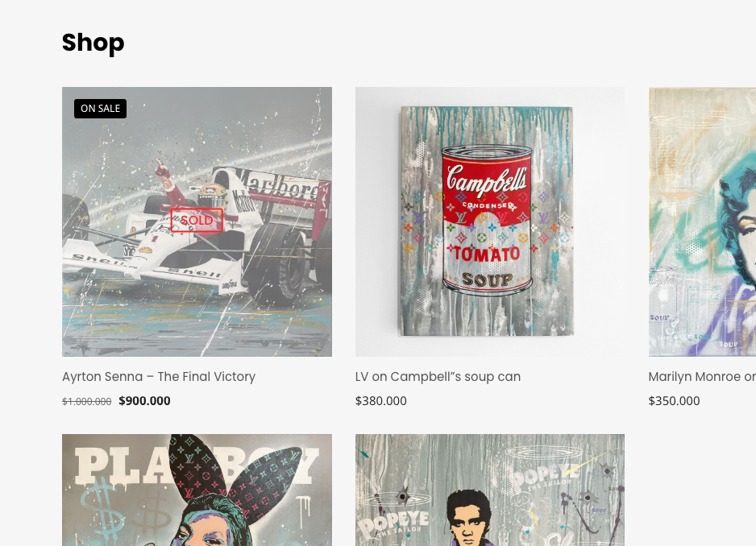This screenshot has width=756, height=546.
Task: Click the ON SALE badge
Action: (100, 109)
